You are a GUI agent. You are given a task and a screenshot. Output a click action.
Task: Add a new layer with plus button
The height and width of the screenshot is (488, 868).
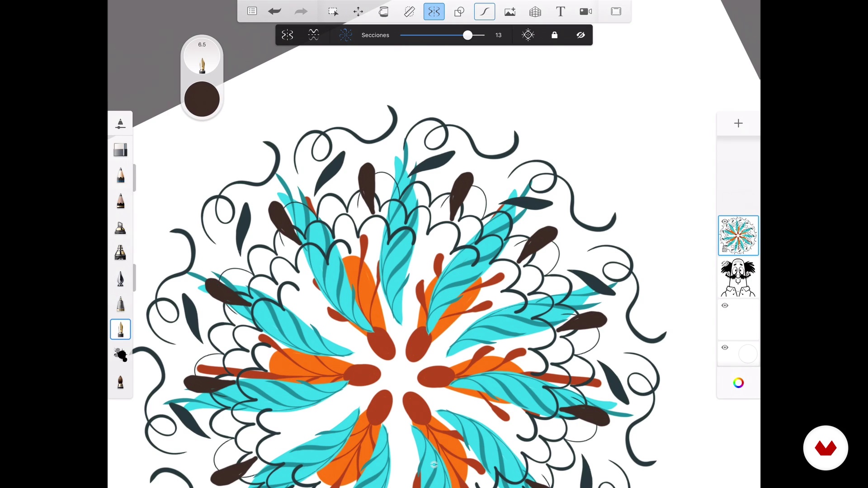[738, 123]
